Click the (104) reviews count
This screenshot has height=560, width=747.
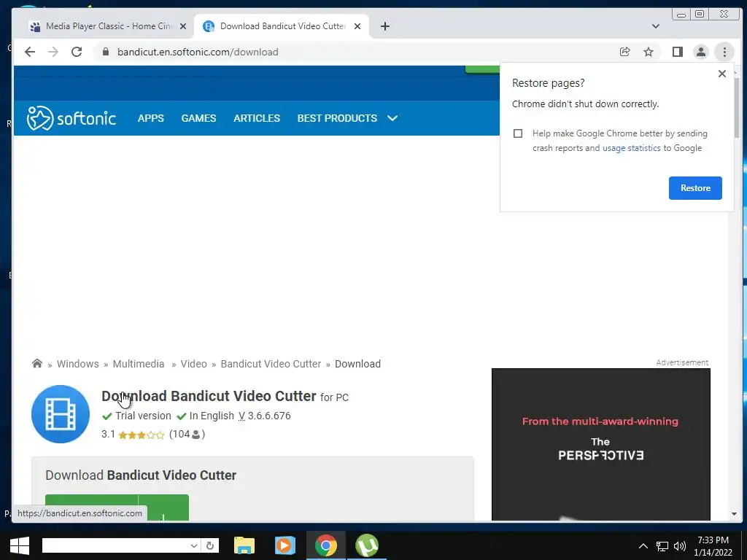pos(187,435)
